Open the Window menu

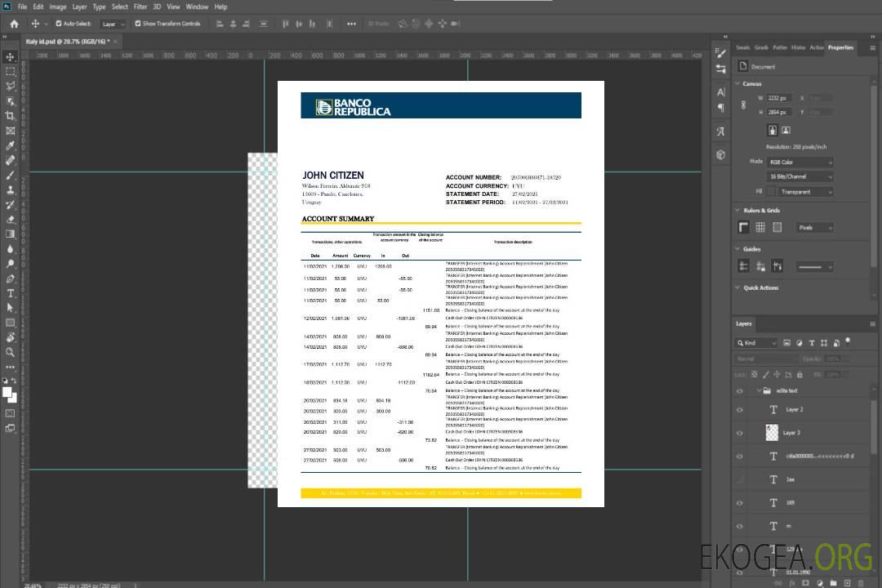pos(197,7)
